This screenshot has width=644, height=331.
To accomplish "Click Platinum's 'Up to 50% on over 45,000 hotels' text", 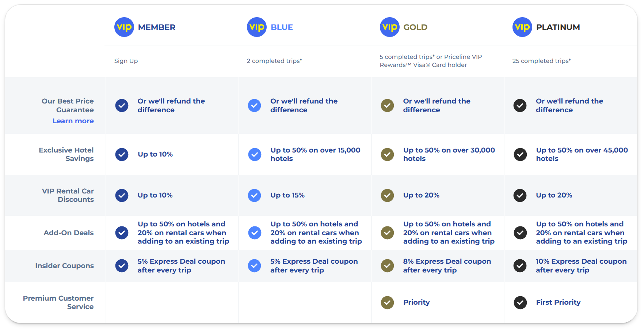I will pos(582,154).
